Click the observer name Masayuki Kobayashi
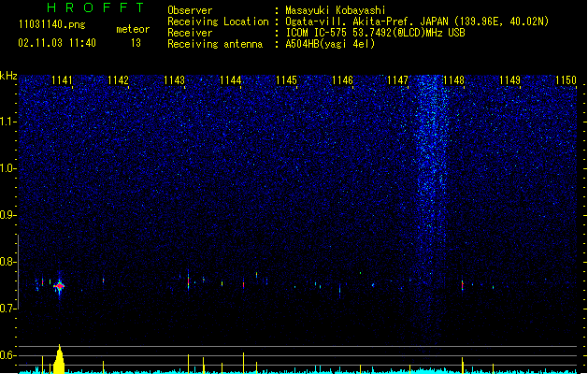Screen dimensions: 588x374 click(x=336, y=10)
